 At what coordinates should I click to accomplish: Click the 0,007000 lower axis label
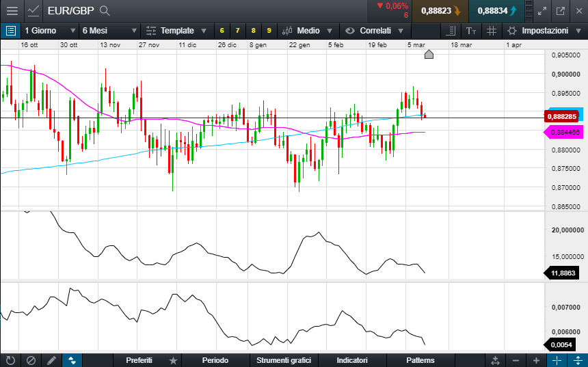click(x=565, y=308)
